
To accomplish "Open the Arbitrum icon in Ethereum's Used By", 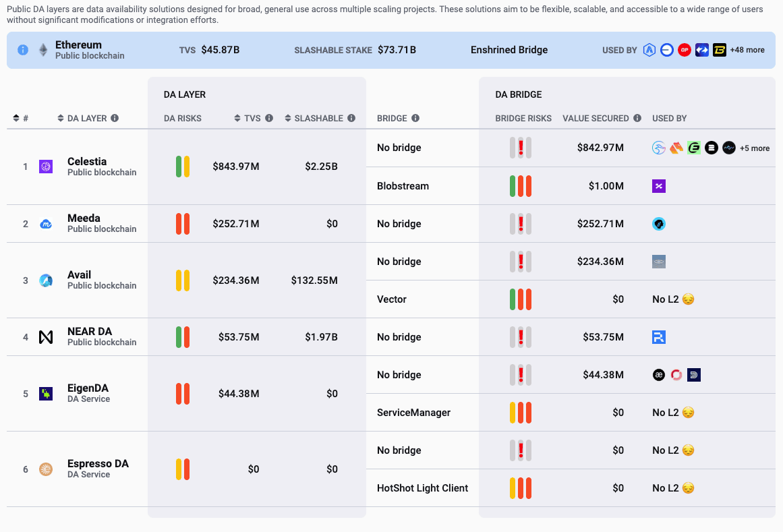I will (649, 50).
